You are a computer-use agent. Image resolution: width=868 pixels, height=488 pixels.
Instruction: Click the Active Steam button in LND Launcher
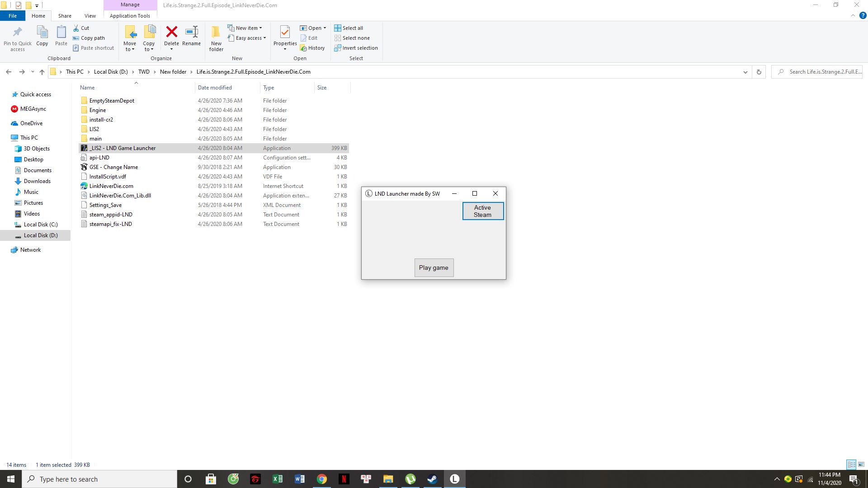pos(482,211)
